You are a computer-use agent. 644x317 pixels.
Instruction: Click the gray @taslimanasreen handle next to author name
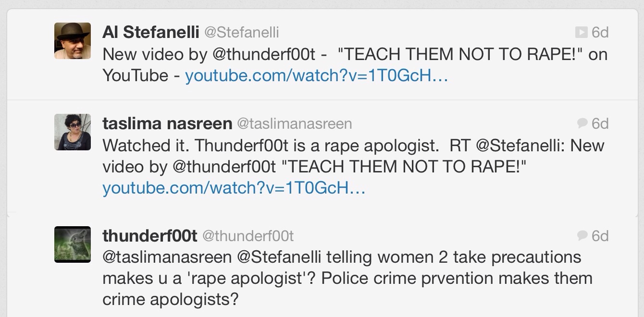click(x=294, y=124)
